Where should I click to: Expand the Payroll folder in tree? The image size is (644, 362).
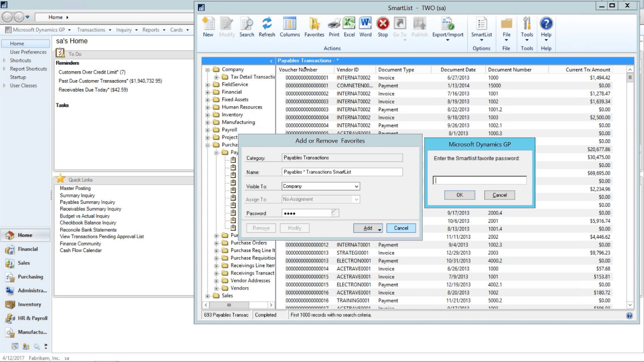click(x=208, y=130)
